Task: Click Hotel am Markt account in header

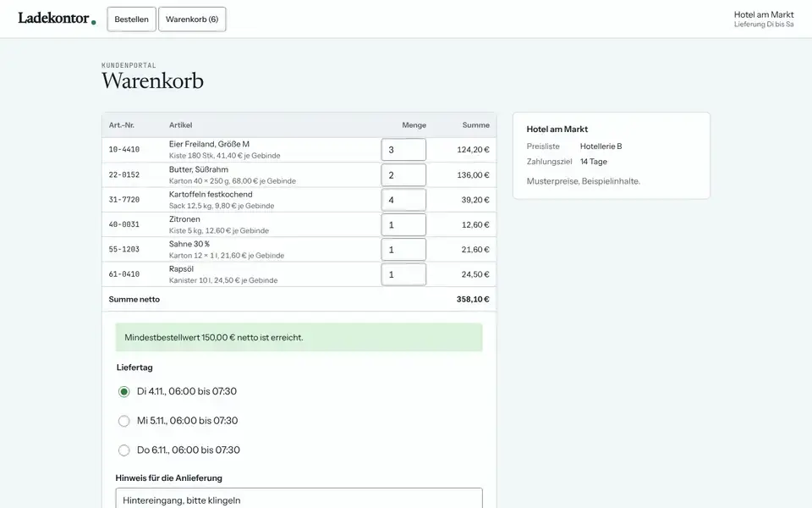Action: pyautogui.click(x=763, y=19)
